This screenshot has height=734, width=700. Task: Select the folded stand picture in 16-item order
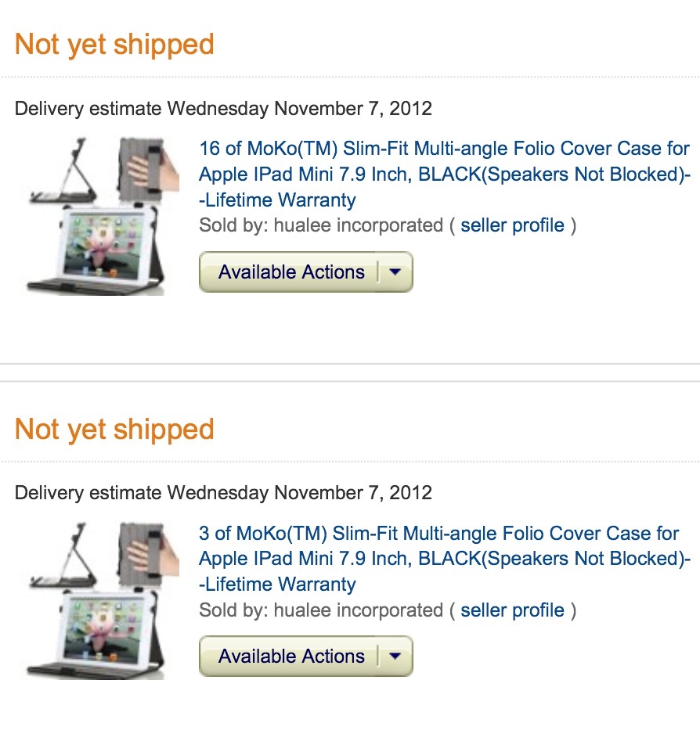[63, 171]
